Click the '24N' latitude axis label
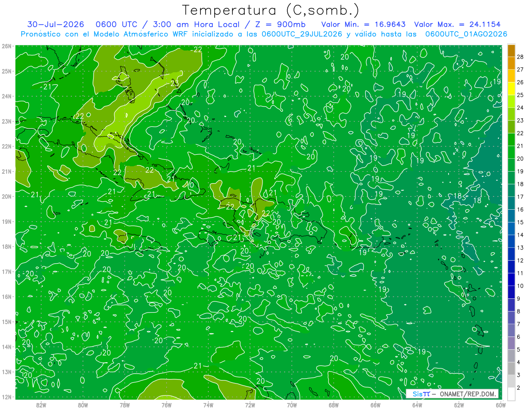Screen dimensions: 532x411 tap(7, 96)
